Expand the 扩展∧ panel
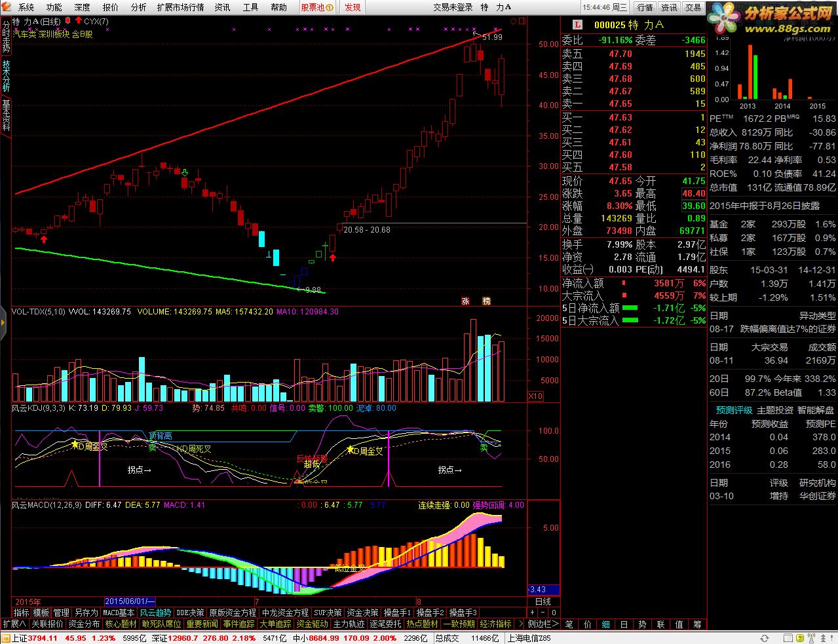838x644 pixels. click(x=14, y=624)
